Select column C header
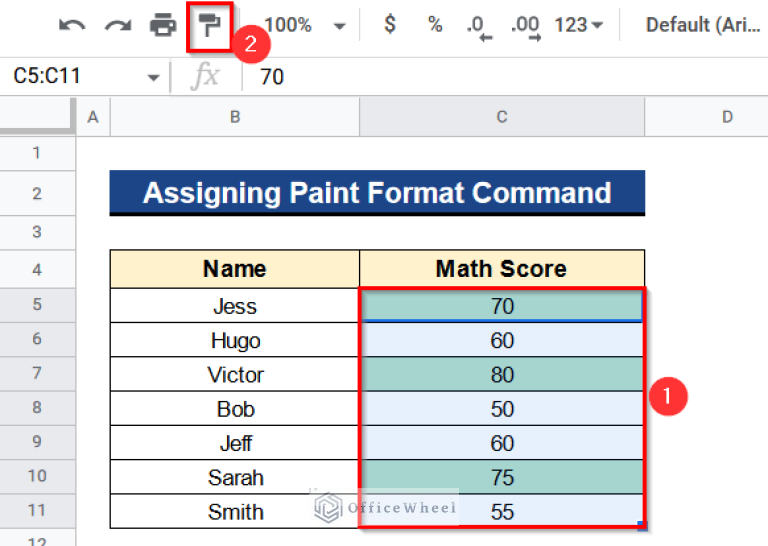Image resolution: width=768 pixels, height=546 pixels. [501, 117]
